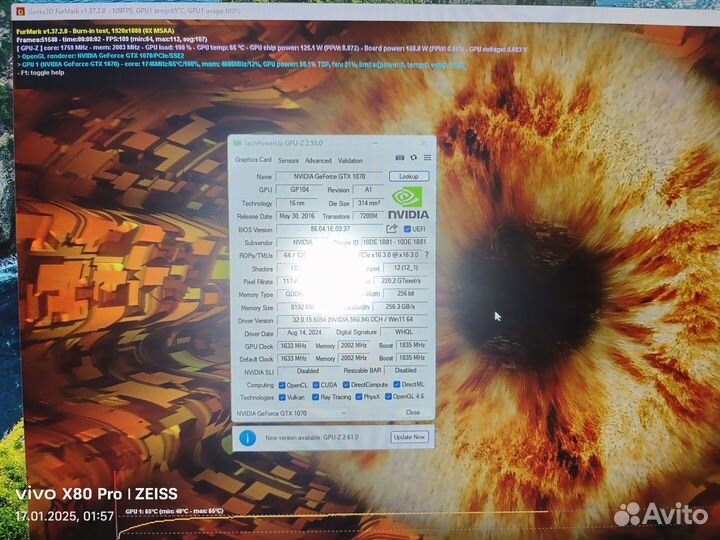The image size is (720, 540).
Task: Click the Release Date value May 30, 2016
Action: [x=297, y=216]
